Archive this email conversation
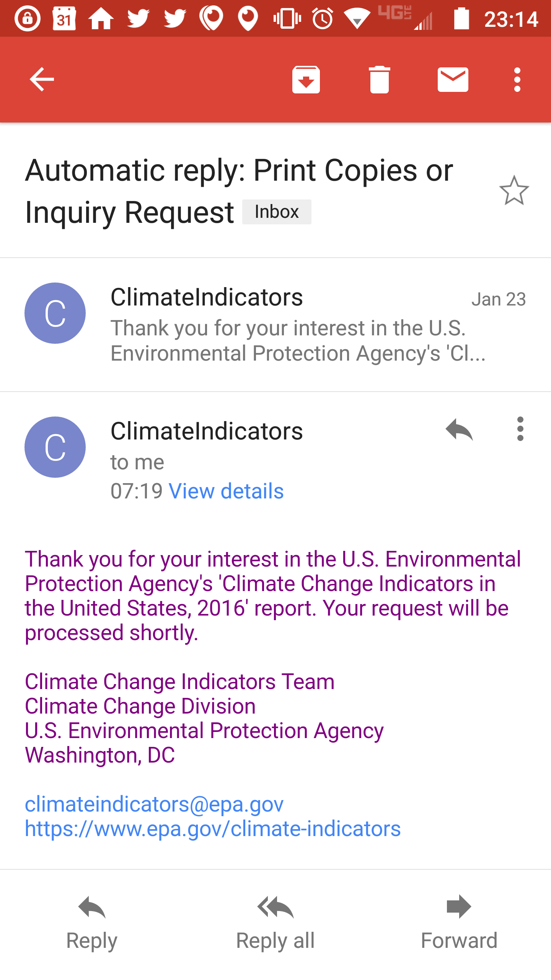Screen dimensions: 551x980 click(306, 80)
